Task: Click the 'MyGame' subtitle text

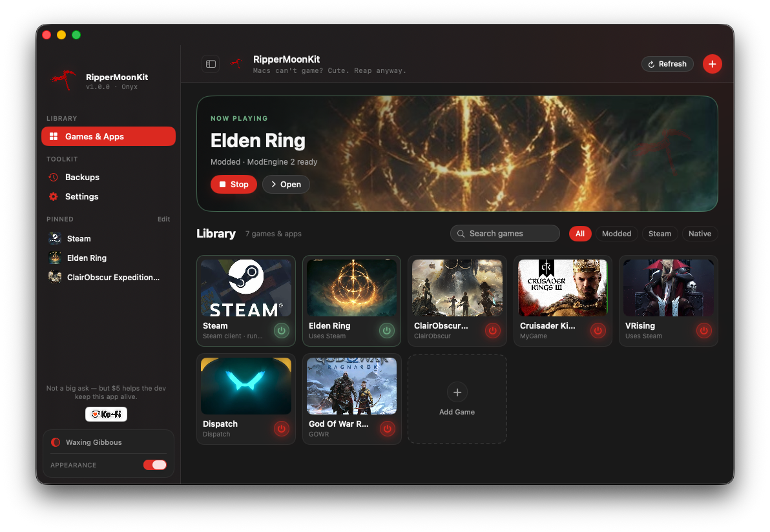Action: [x=534, y=336]
